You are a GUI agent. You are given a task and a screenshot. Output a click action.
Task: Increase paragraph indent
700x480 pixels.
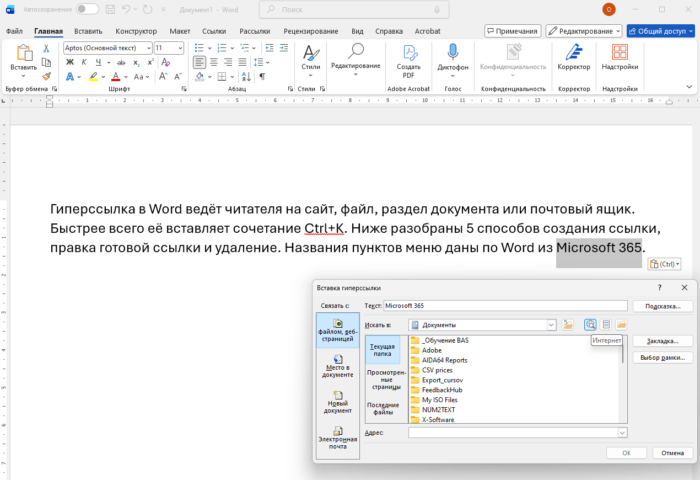tap(284, 48)
